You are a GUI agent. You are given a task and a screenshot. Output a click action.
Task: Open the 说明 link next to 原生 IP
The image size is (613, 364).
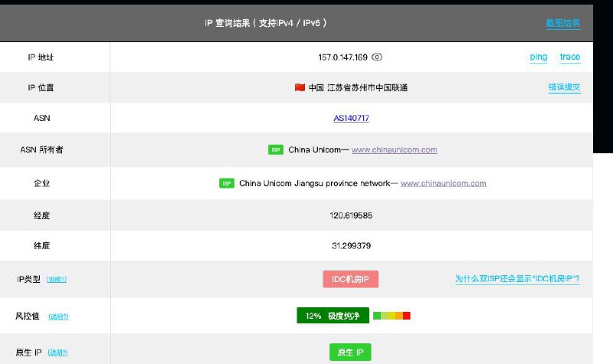point(58,353)
